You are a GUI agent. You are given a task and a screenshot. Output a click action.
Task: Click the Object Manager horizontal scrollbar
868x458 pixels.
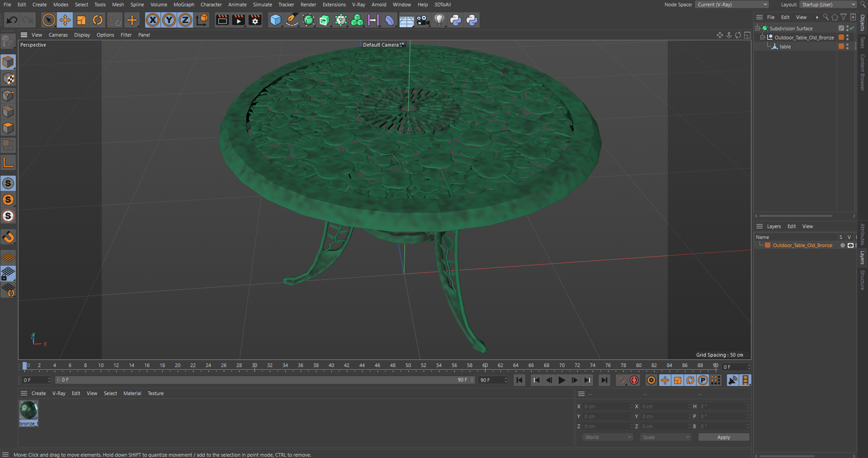[796, 216]
